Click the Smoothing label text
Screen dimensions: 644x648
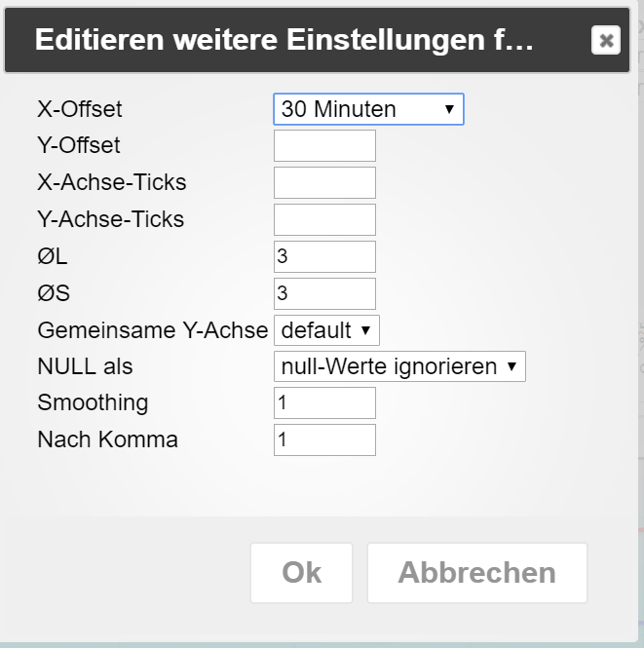[93, 402]
